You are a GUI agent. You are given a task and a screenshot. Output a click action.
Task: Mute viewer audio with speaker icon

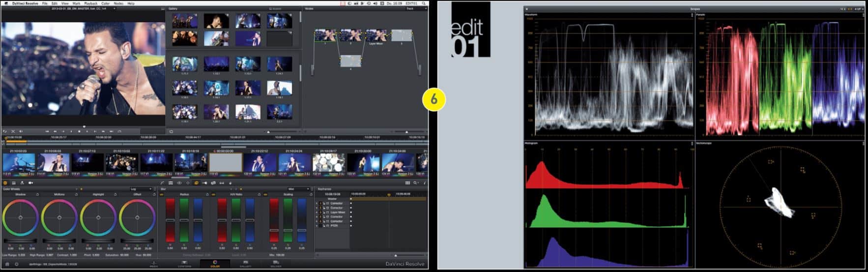pos(21,131)
